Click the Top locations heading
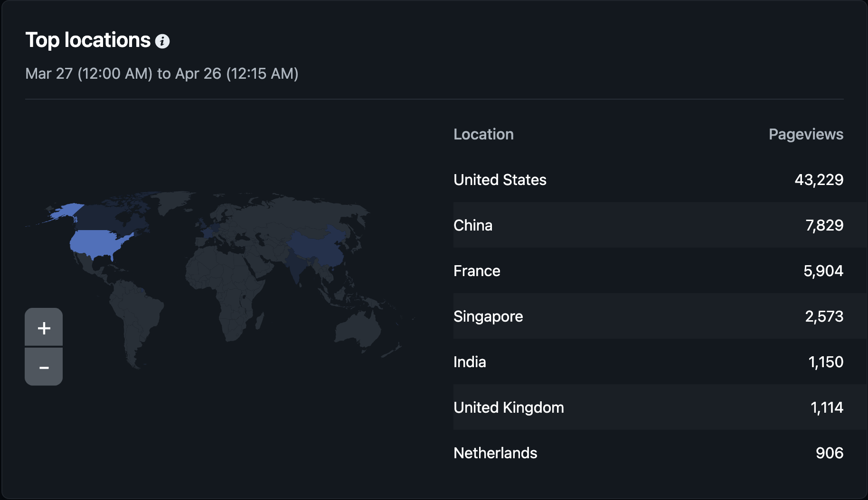The image size is (868, 500). point(88,40)
